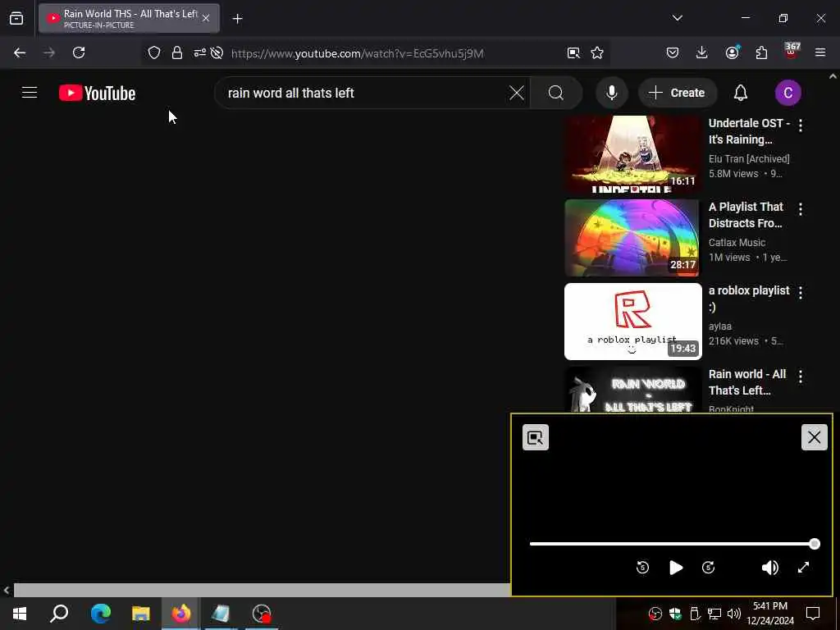
Task: Go to the YouTube home logo
Action: [x=97, y=93]
